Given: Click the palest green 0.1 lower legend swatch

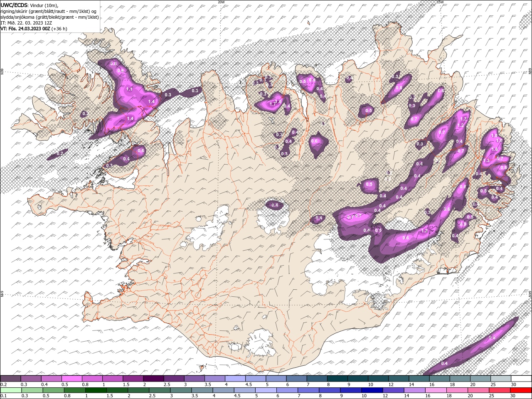Looking at the screenshot, I should 10,390.
